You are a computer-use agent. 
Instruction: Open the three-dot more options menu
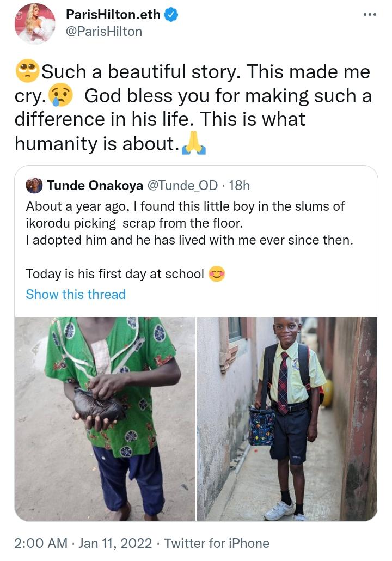click(370, 14)
